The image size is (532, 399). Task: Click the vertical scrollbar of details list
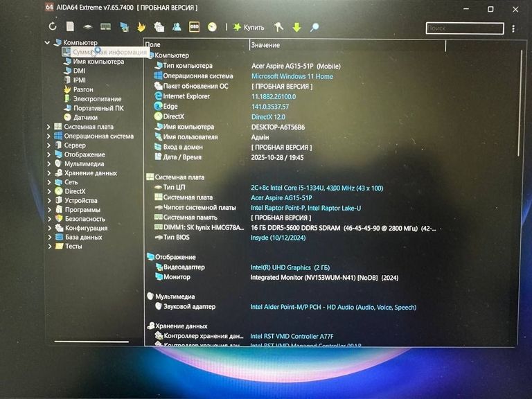tap(520, 103)
